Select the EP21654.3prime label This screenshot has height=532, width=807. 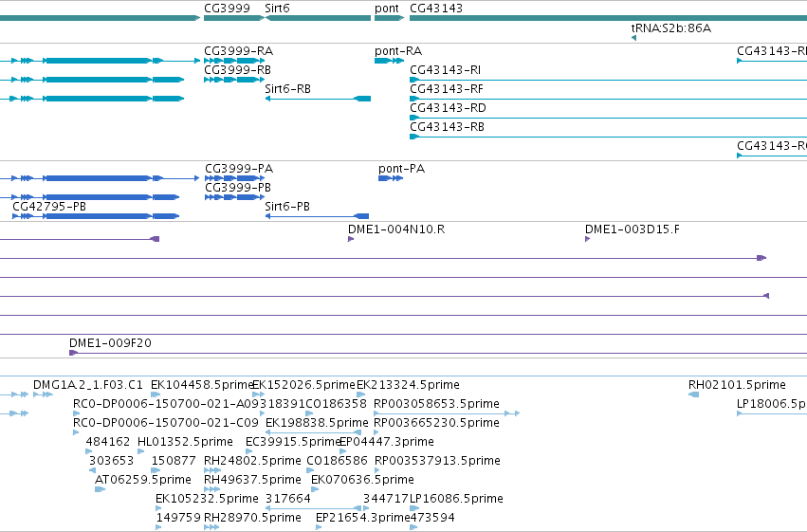click(363, 518)
